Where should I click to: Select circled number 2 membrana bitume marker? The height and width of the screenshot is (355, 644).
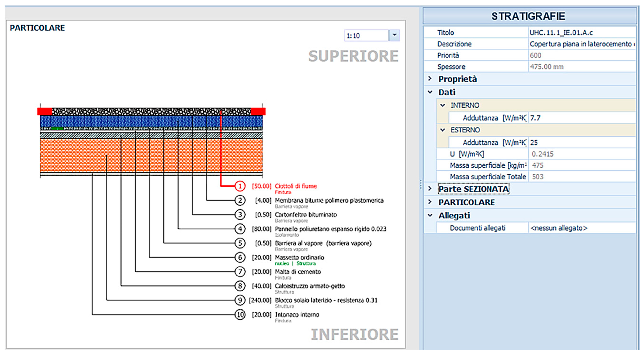pyautogui.click(x=240, y=200)
